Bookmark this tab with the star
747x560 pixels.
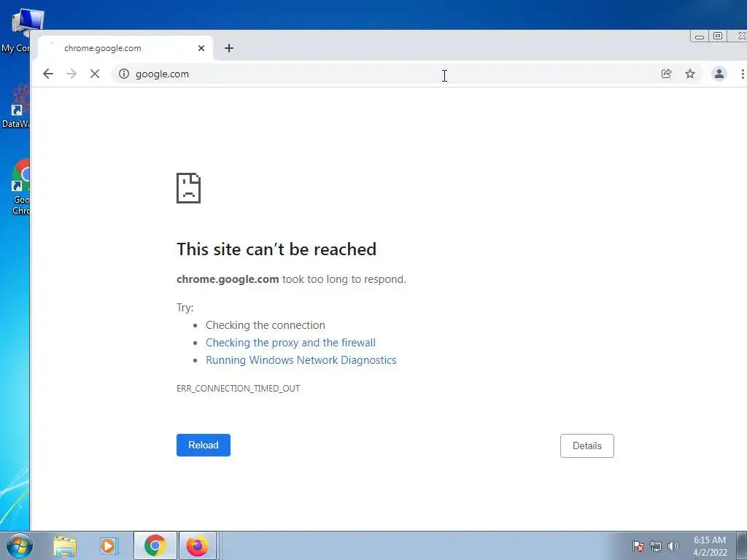(x=690, y=74)
